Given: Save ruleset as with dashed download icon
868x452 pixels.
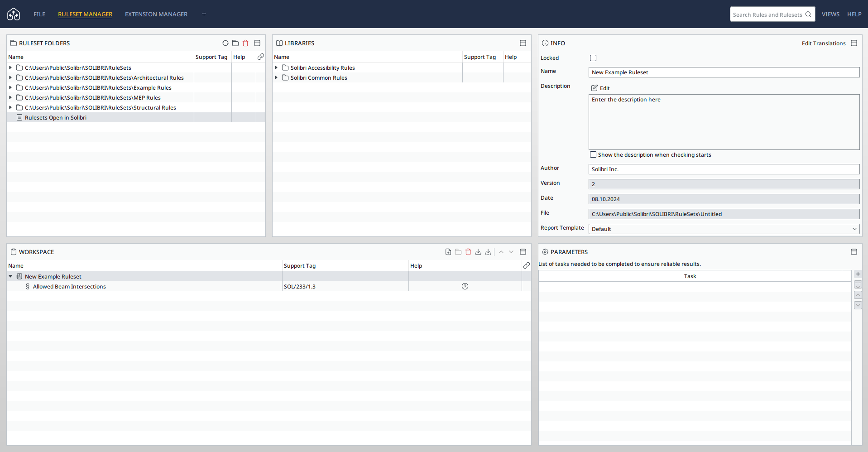Looking at the screenshot, I should (488, 252).
